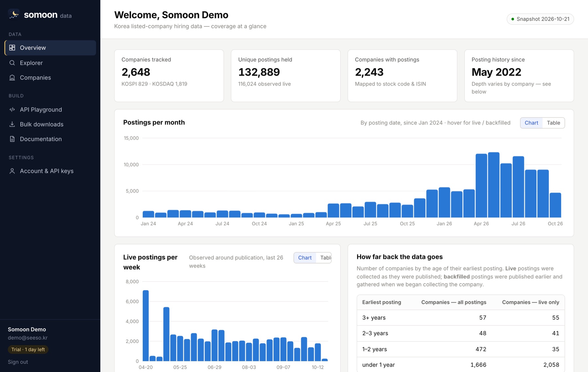Click the Explorer magnifier icon
Viewport: 588px width, 372px height.
point(12,63)
